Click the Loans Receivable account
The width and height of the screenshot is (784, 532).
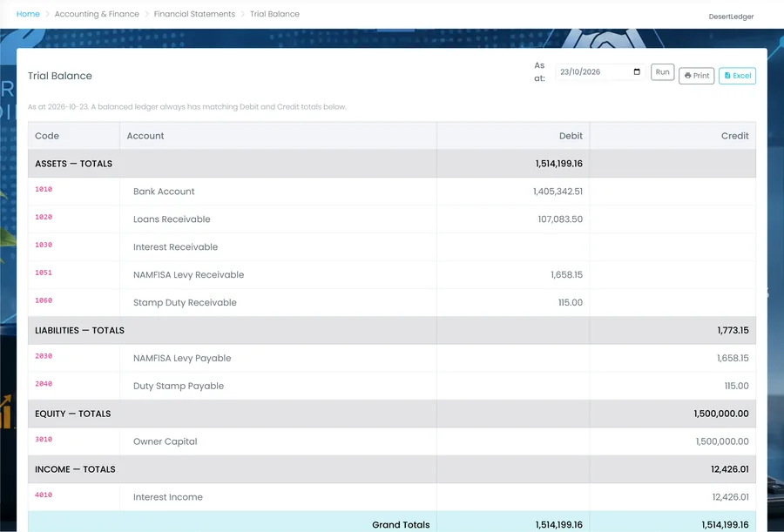pyautogui.click(x=172, y=219)
